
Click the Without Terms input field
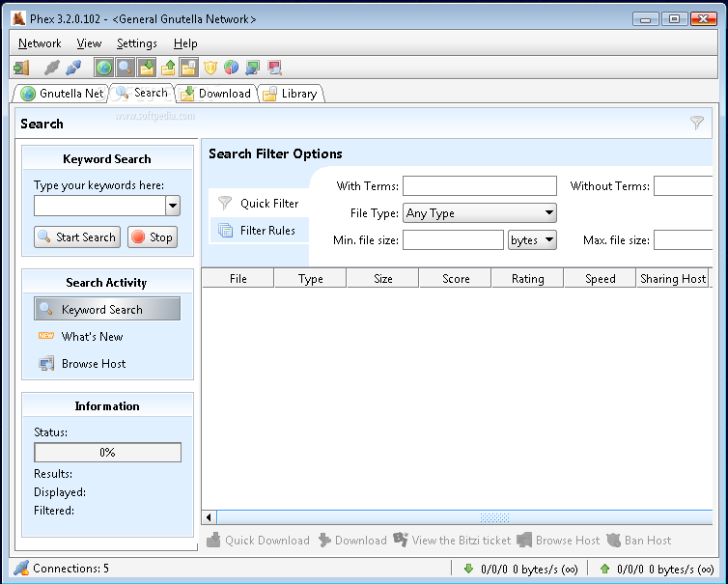[x=683, y=185]
